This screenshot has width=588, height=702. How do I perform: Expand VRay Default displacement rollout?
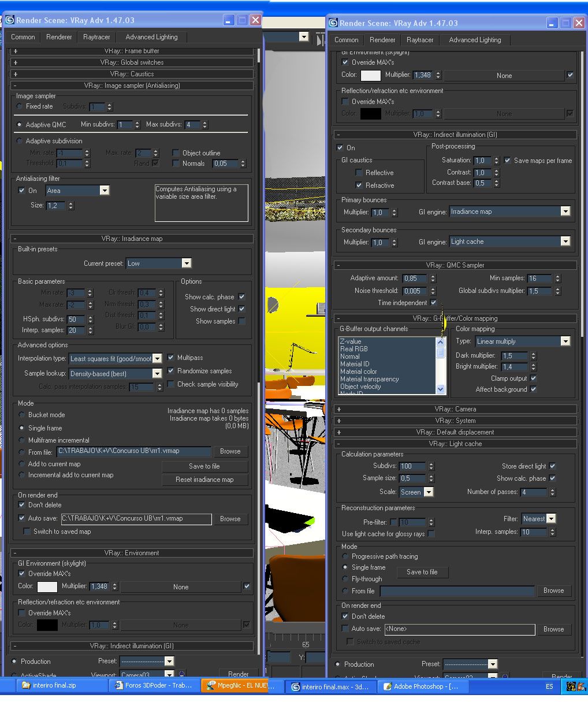coord(455,432)
